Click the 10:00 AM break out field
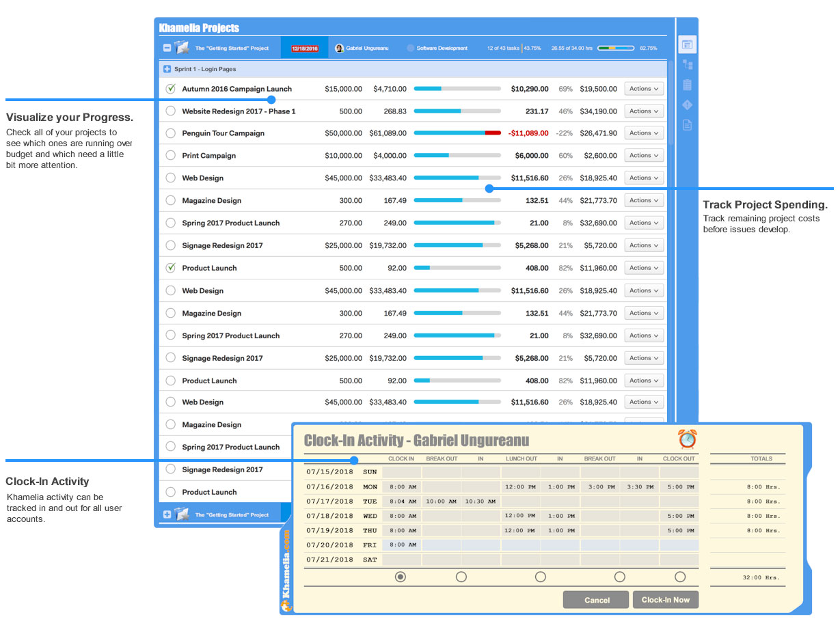Image resolution: width=840 pixels, height=632 pixels. [x=441, y=502]
